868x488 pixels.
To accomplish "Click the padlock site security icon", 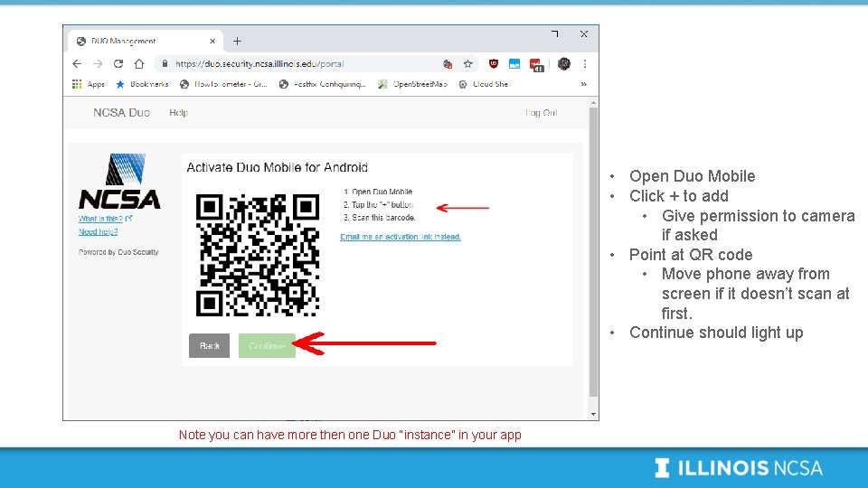I will tap(165, 63).
